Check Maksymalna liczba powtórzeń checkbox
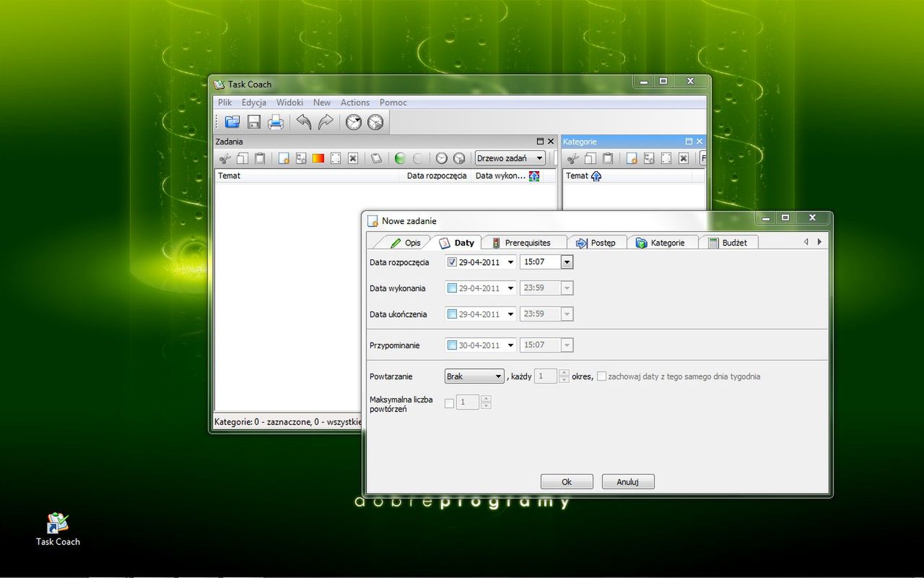Image resolution: width=924 pixels, height=578 pixels. pos(450,403)
